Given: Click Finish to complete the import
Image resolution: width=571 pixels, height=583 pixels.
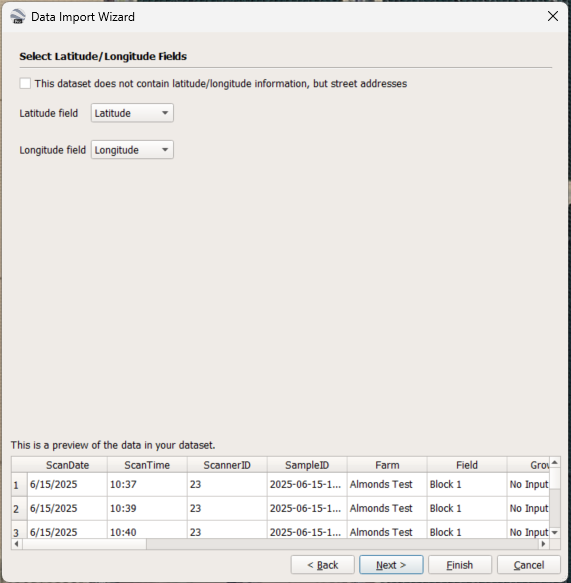Looking at the screenshot, I should [460, 565].
